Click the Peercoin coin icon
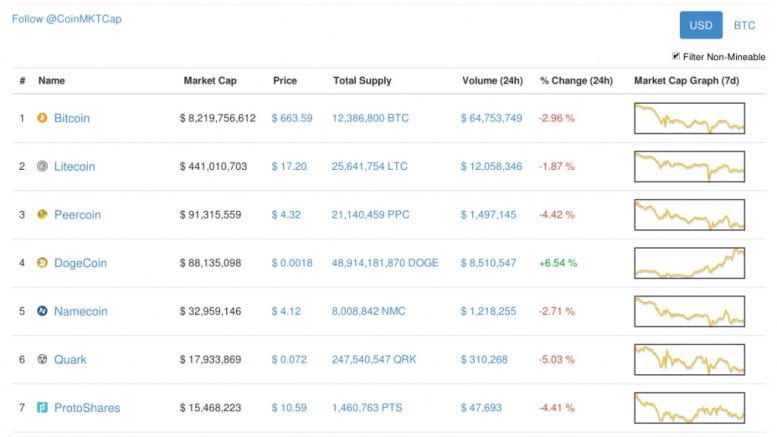777x437 pixels. pyautogui.click(x=42, y=215)
